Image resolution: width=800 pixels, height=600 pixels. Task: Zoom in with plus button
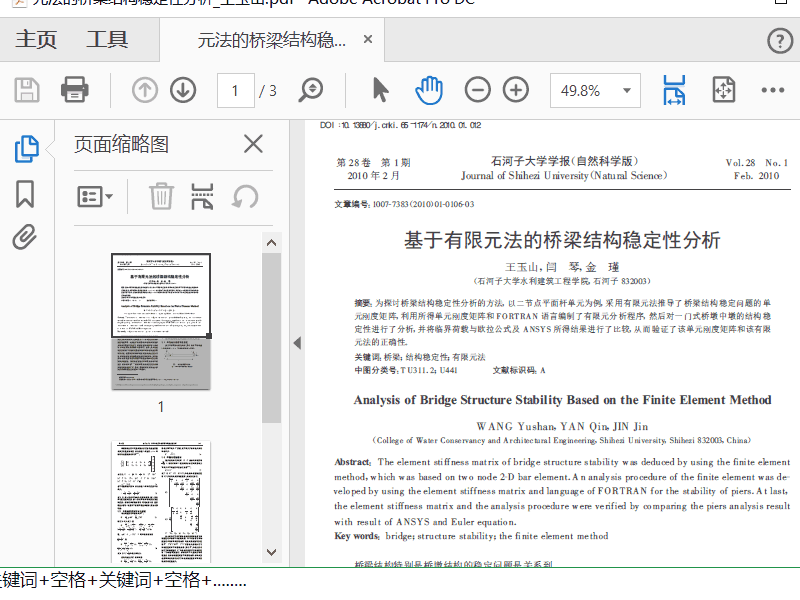click(516, 90)
